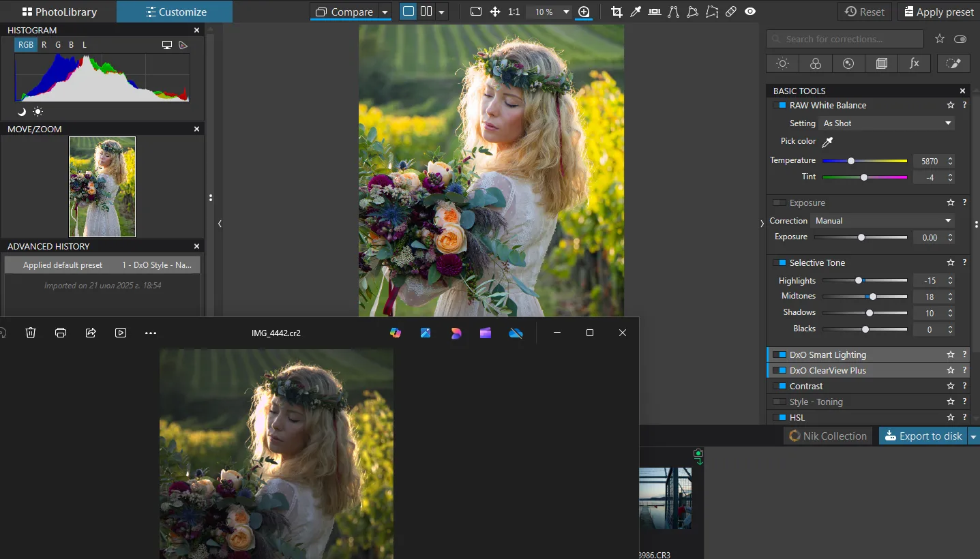Select the RGB histogram channel
Screen dimensions: 980x559
point(26,45)
